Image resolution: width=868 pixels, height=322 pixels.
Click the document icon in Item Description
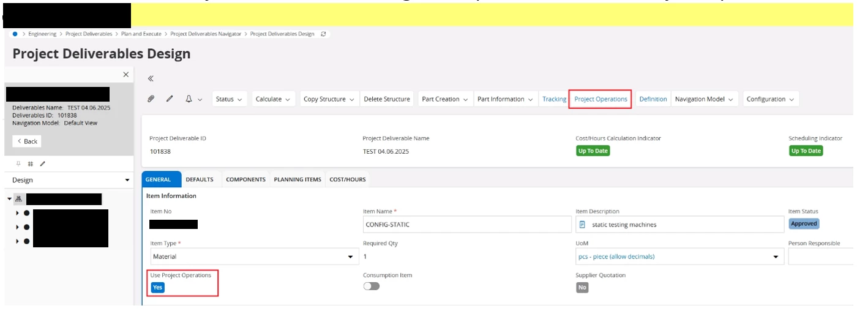click(x=584, y=225)
